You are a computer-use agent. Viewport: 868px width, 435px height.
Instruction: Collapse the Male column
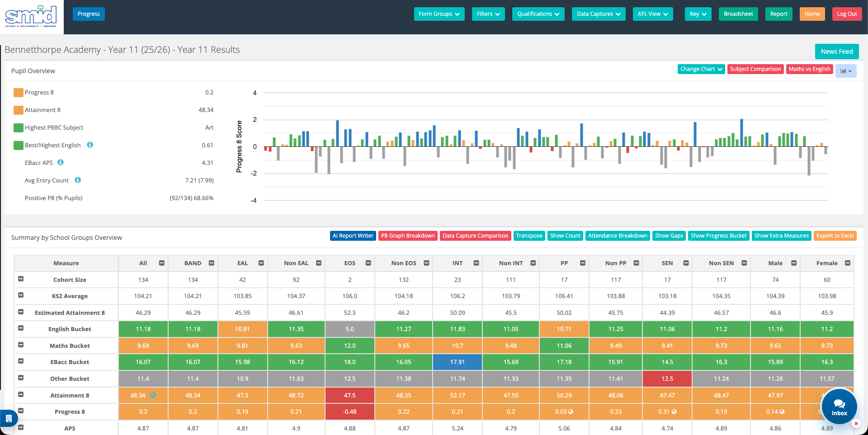coord(794,263)
